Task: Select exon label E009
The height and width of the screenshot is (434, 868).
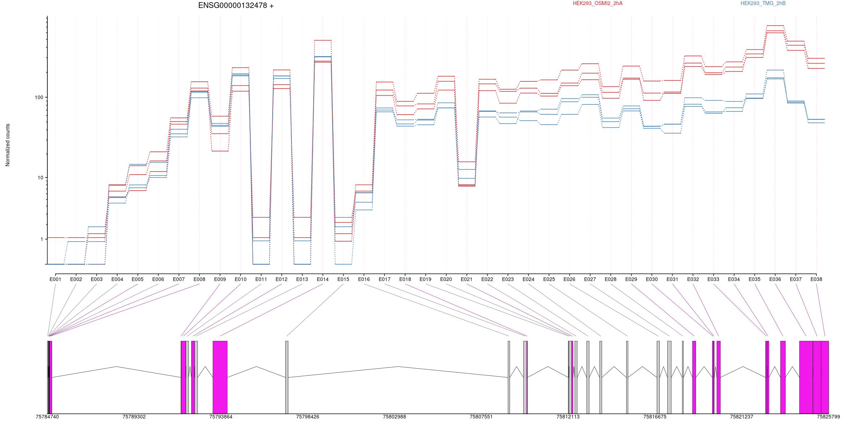Action: (220, 280)
